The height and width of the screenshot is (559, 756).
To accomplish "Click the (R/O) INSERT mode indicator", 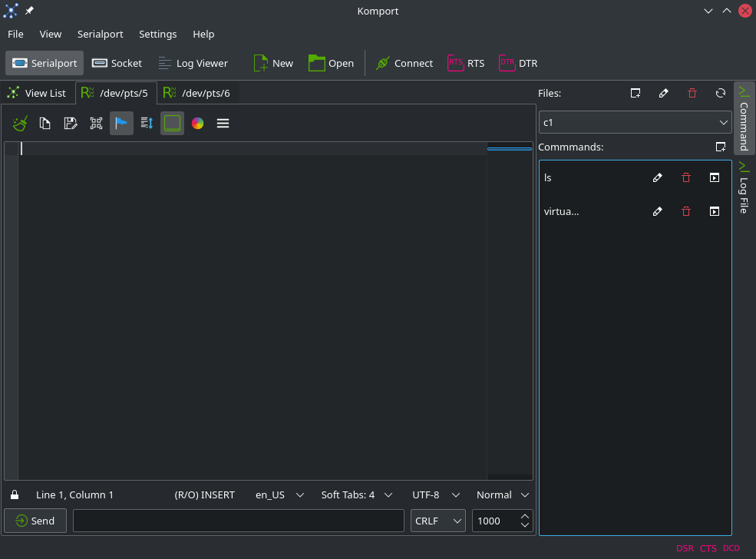I will (204, 495).
